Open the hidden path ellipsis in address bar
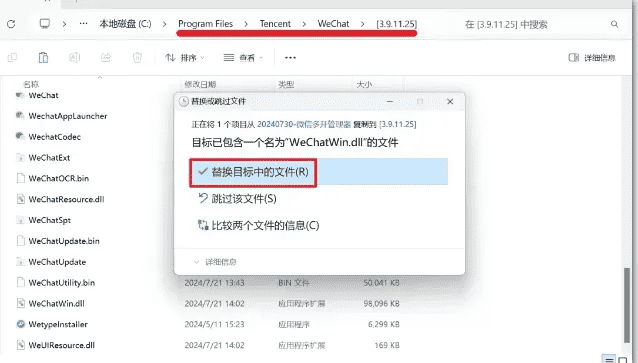This screenshot has height=363, width=638. (x=83, y=24)
